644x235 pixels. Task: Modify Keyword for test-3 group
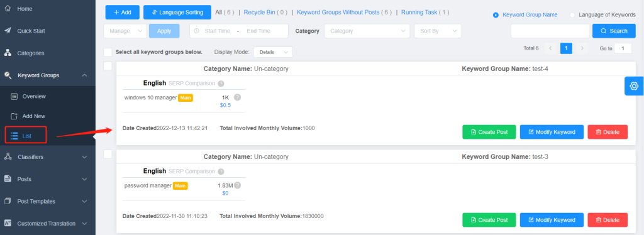tap(552, 220)
